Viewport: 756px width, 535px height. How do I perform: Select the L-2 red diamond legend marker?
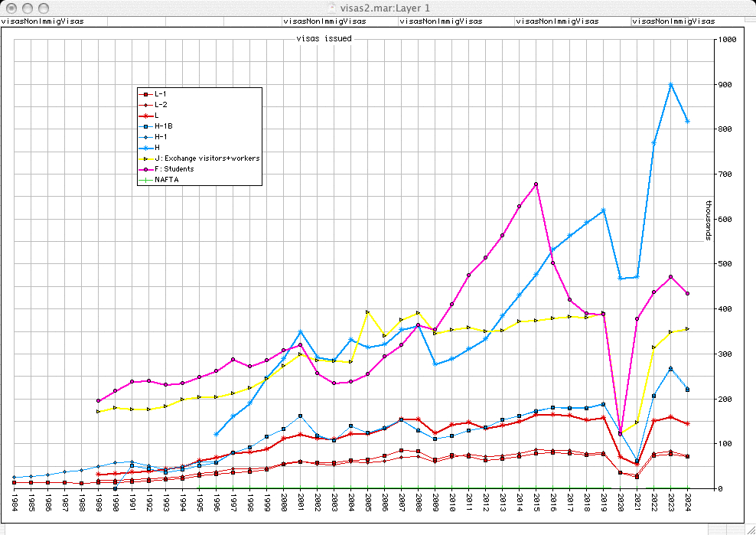coord(145,104)
